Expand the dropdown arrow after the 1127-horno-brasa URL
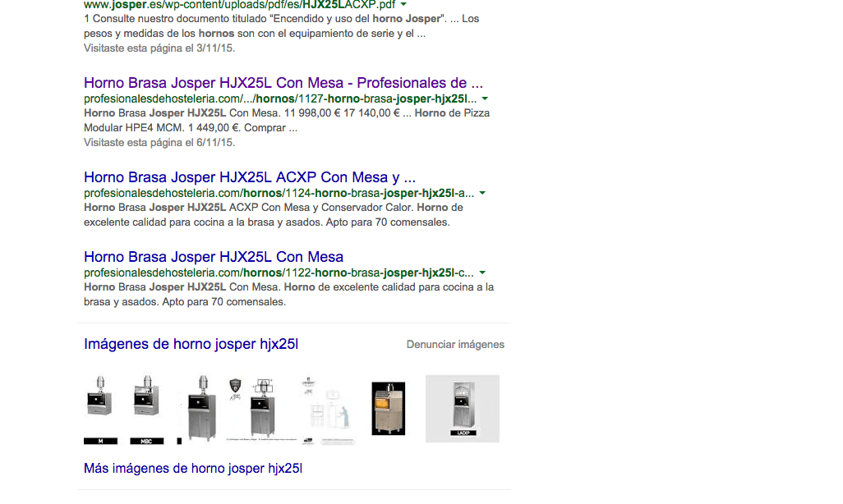The height and width of the screenshot is (504, 843). 485,99
